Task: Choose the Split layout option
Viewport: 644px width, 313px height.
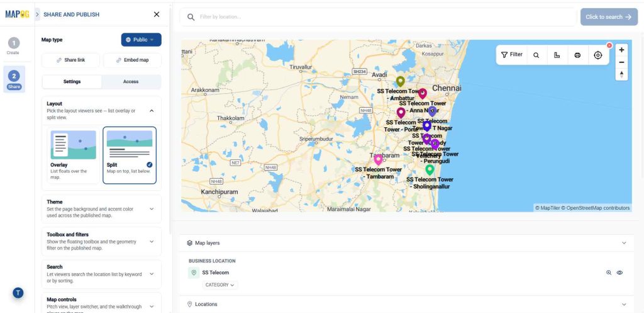Action: (130, 155)
